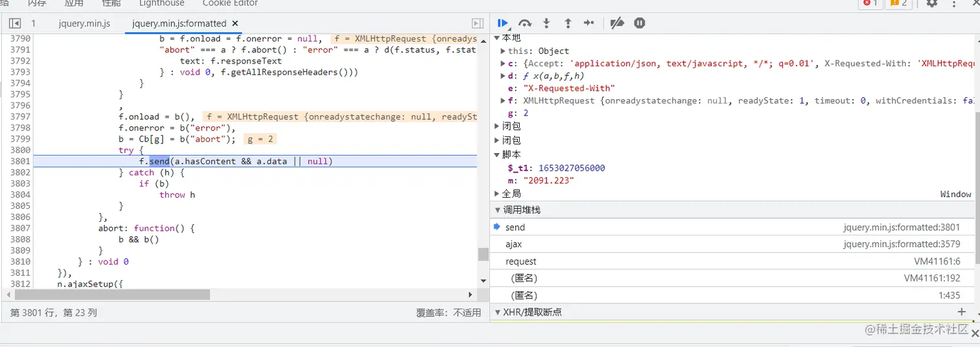This screenshot has height=347, width=980.
Task: Open VM41161:6 source link
Action: [937, 261]
